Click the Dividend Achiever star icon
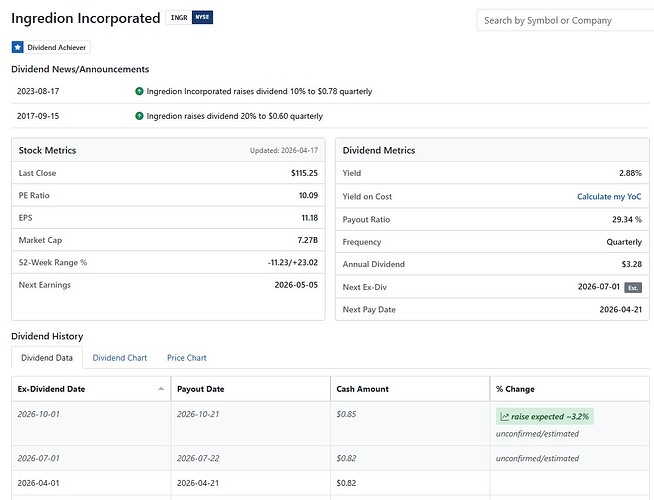 tap(18, 47)
